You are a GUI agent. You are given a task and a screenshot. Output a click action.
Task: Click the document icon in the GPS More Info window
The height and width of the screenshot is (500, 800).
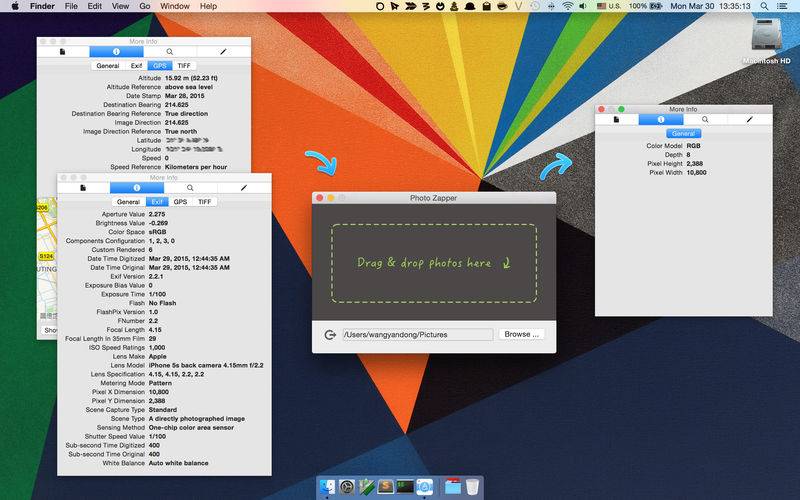point(63,52)
